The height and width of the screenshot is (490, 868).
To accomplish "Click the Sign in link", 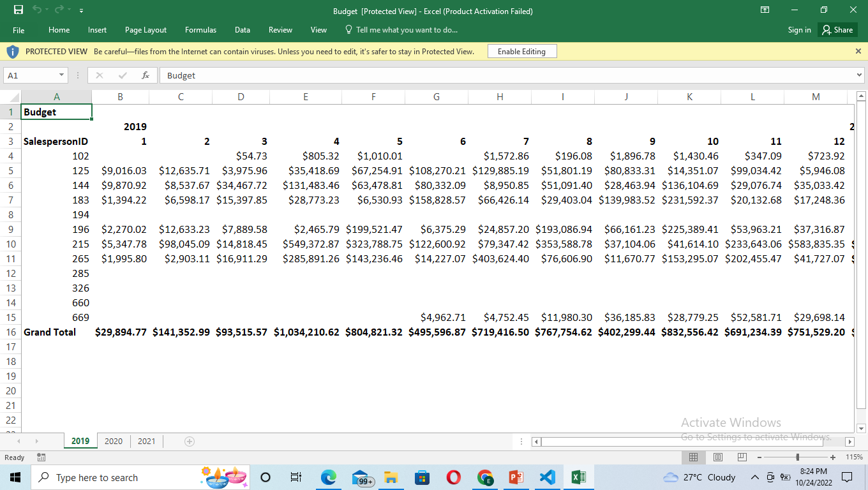I will click(799, 29).
